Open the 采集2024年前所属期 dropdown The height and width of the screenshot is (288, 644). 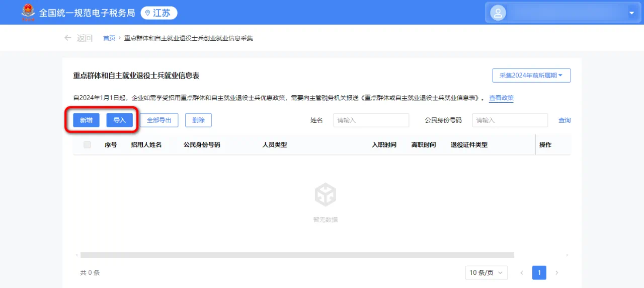click(531, 76)
